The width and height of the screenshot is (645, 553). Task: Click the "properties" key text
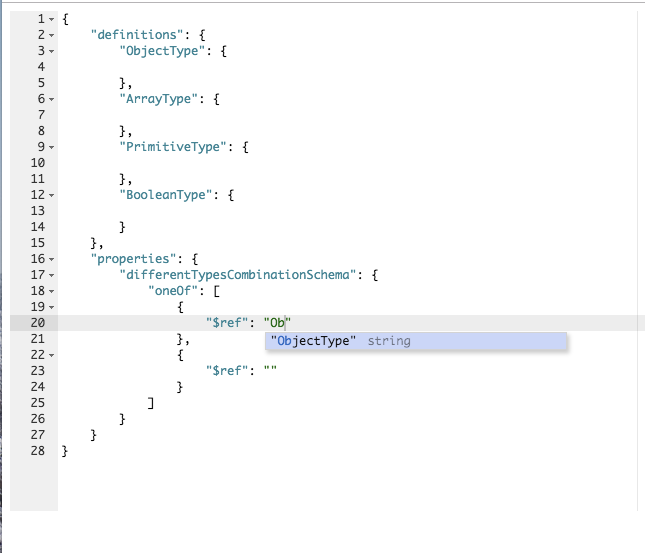coord(132,259)
